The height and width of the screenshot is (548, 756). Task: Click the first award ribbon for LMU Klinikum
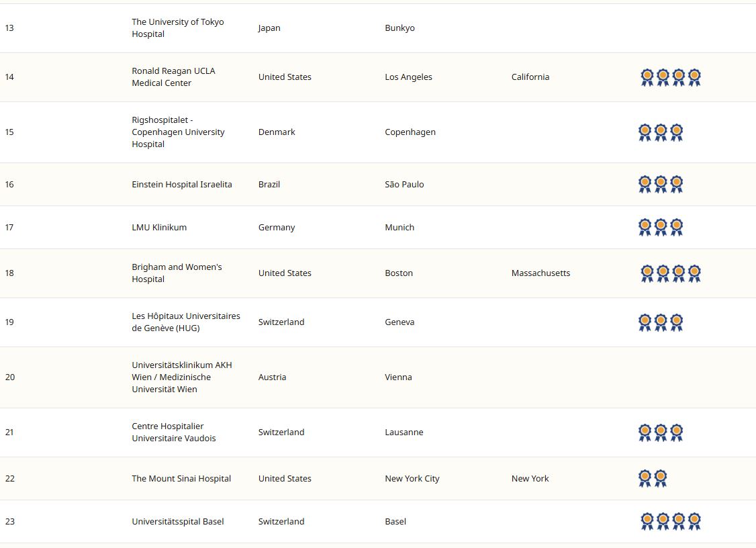click(x=645, y=227)
